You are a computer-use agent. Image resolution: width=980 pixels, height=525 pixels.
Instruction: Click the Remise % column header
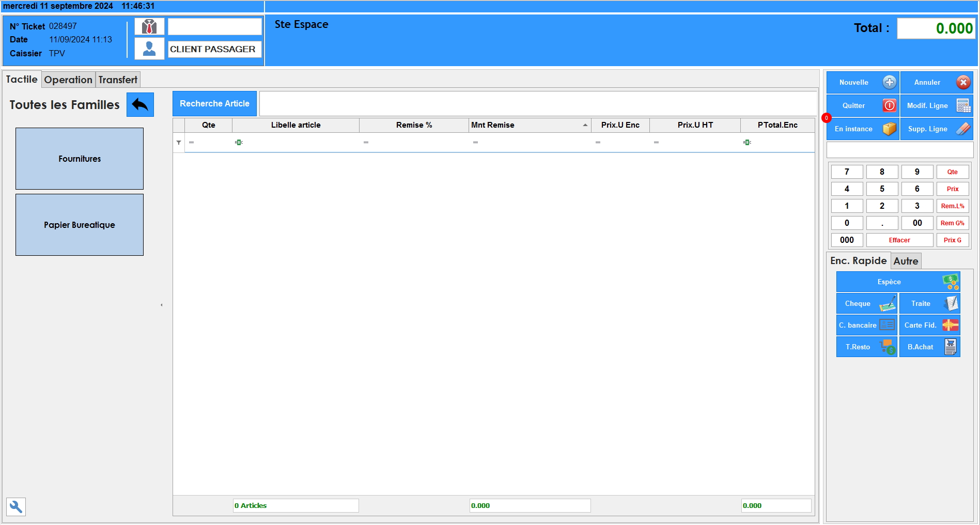[414, 125]
